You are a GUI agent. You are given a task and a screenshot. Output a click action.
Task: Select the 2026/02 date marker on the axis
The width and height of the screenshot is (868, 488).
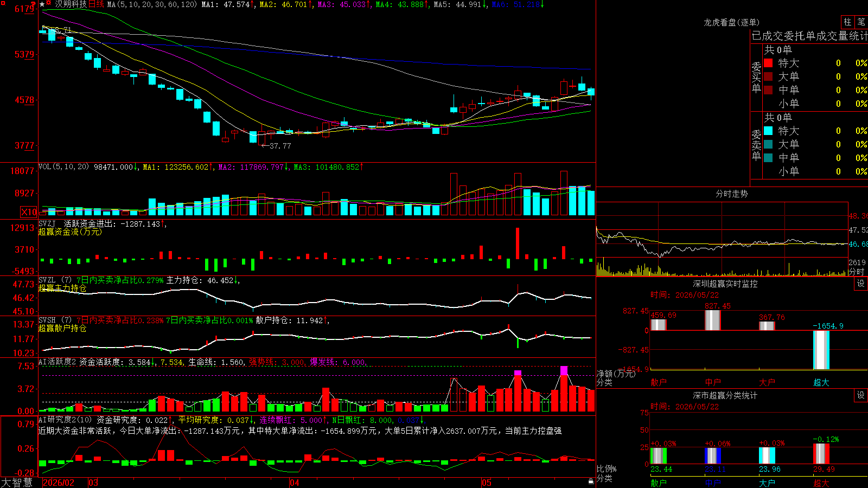(x=58, y=483)
